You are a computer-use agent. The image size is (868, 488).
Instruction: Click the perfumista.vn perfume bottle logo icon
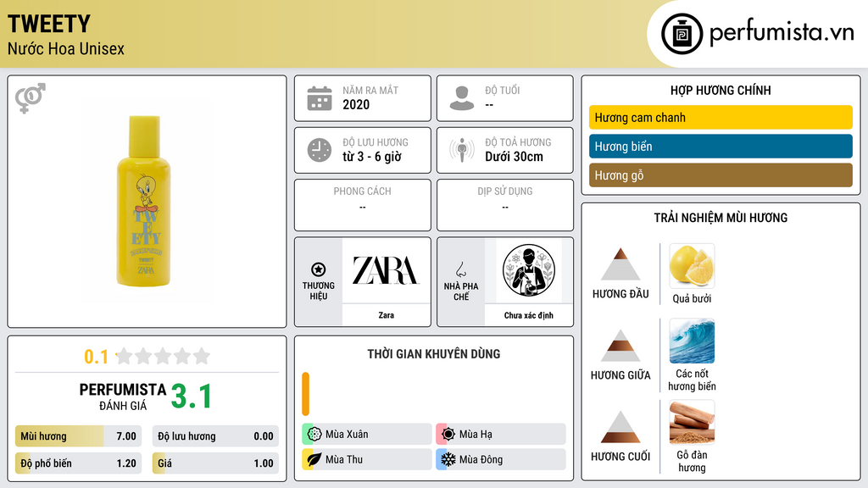pos(682,34)
